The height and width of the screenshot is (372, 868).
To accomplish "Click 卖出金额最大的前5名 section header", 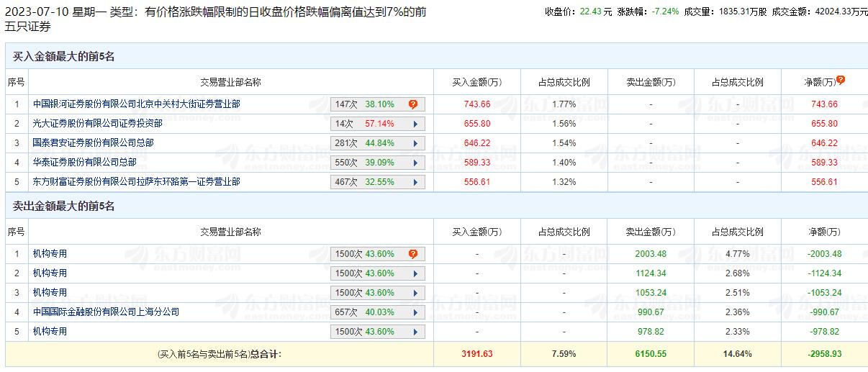I will [x=64, y=207].
